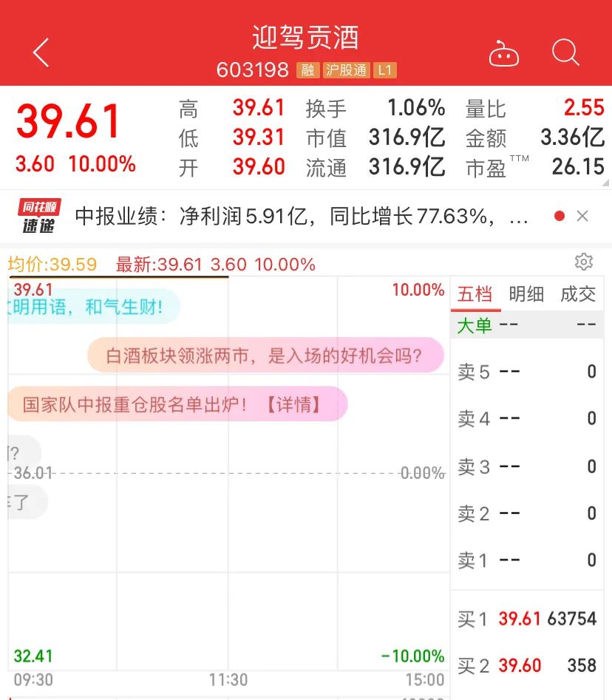This screenshot has width=612, height=700.
Task: Tap the large 39.61 current price
Action: 69,121
